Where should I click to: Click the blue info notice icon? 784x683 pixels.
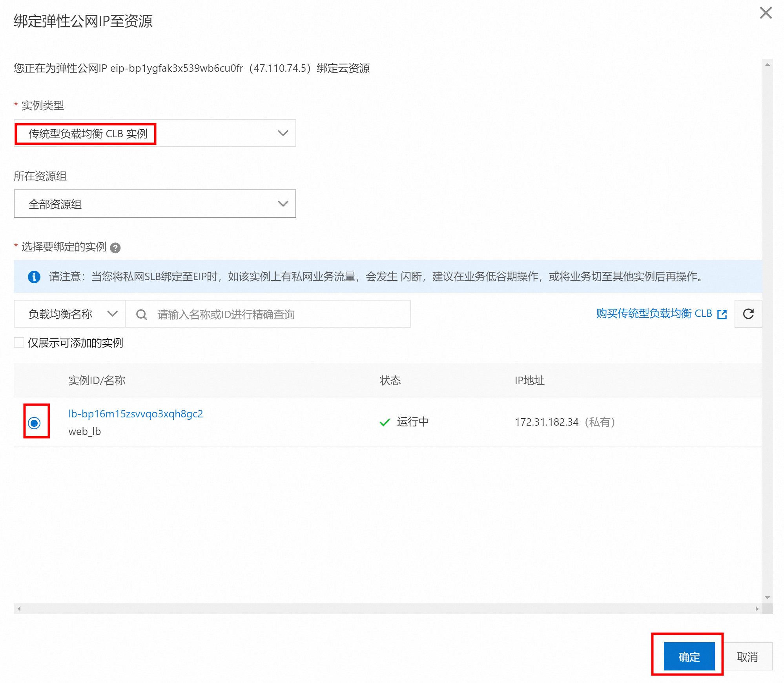coord(34,277)
